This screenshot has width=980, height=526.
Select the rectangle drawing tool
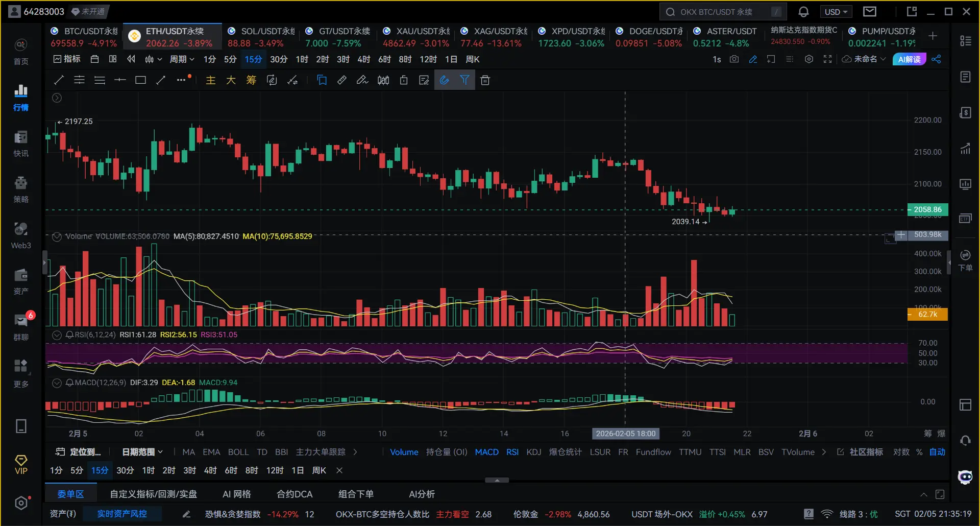pyautogui.click(x=140, y=80)
